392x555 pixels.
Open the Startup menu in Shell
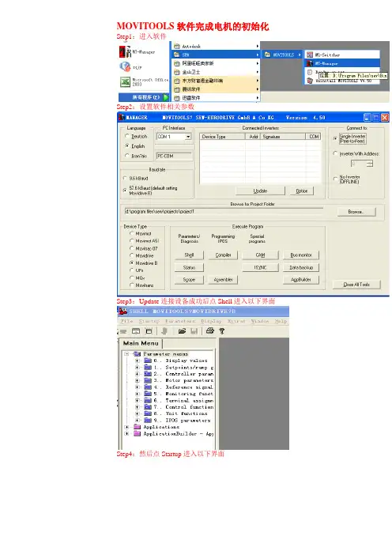click(149, 321)
